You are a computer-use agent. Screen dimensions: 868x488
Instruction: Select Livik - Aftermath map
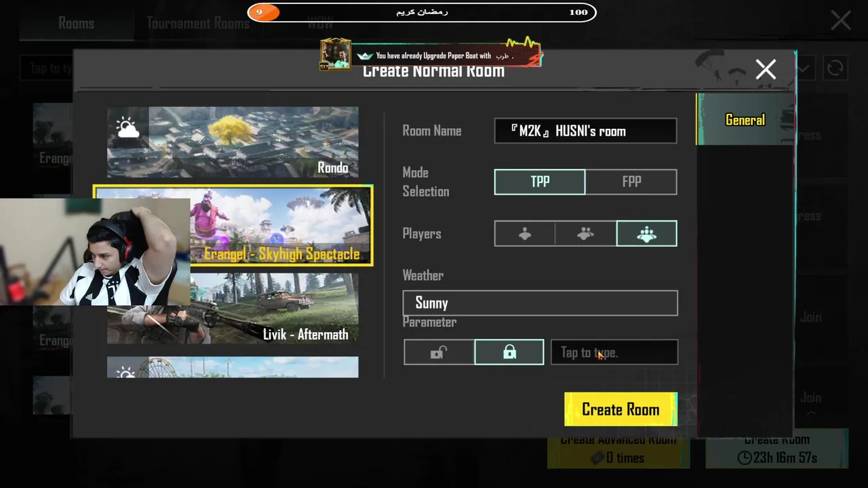tap(233, 308)
